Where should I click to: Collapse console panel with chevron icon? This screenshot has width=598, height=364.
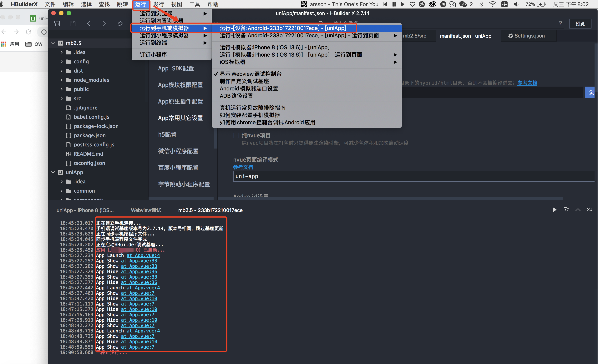[x=578, y=210]
